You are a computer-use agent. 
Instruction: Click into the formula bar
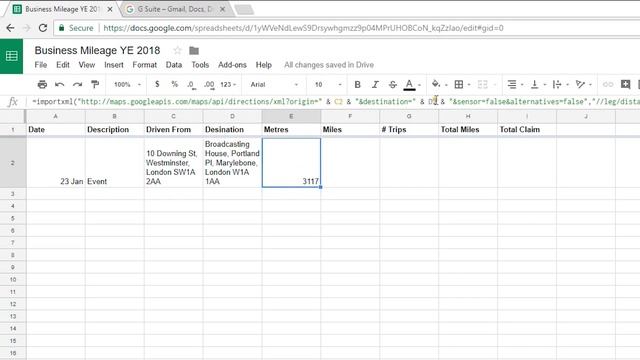[x=333, y=102]
